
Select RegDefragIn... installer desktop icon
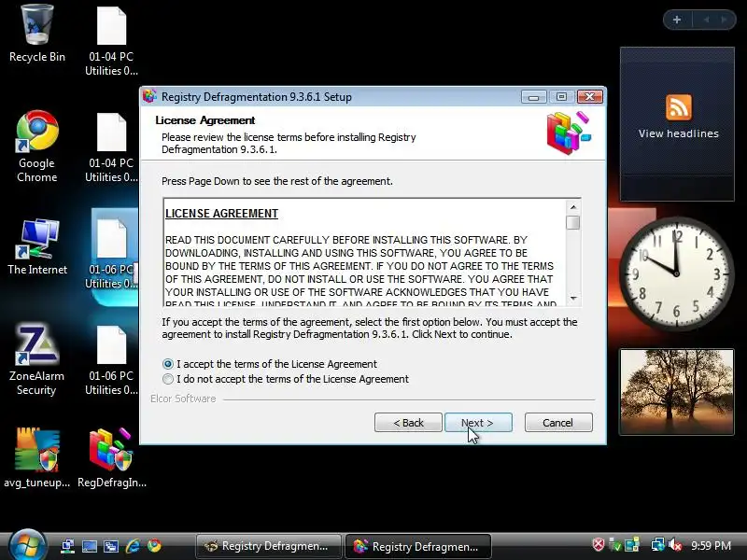click(x=111, y=457)
